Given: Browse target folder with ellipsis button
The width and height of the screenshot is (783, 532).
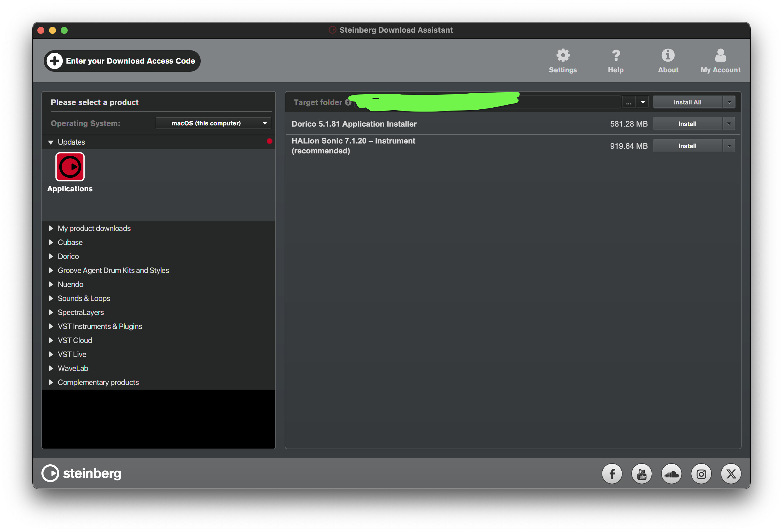Looking at the screenshot, I should 628,102.
